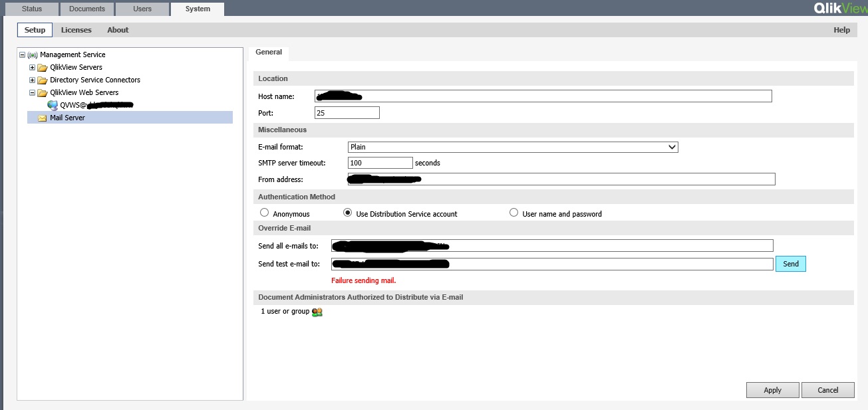Click the Send all e-mails to field
This screenshot has width=868, height=410.
552,246
